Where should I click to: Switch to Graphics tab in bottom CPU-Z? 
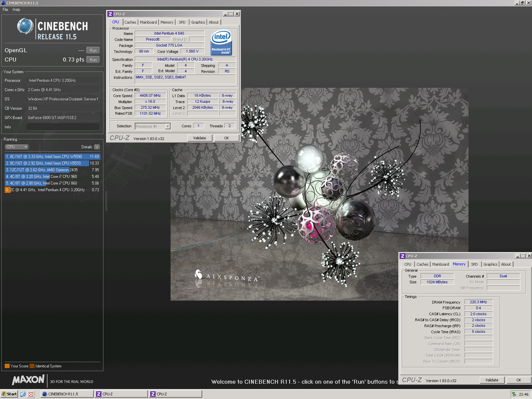coord(490,264)
